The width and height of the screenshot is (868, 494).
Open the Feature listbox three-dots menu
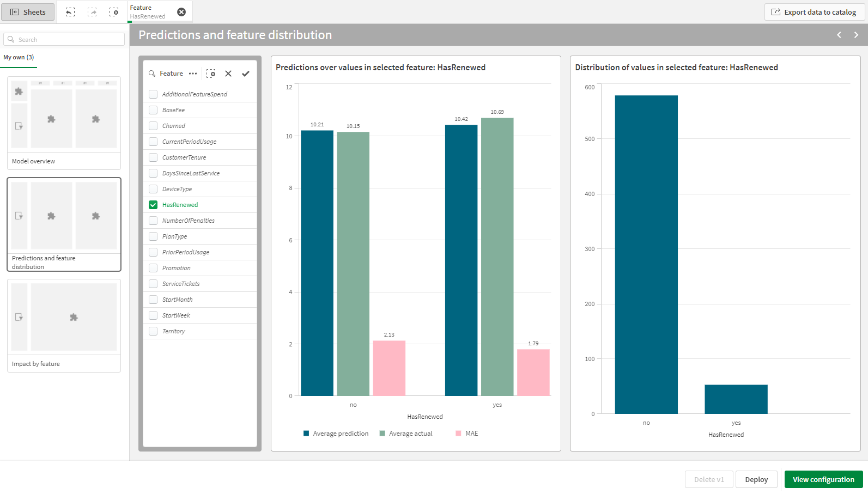[193, 74]
